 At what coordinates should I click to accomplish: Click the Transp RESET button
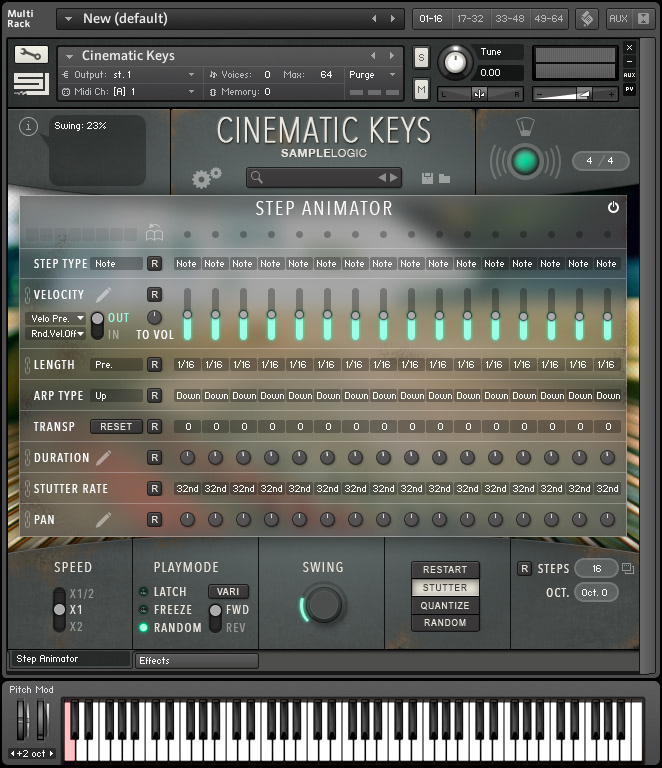(116, 426)
